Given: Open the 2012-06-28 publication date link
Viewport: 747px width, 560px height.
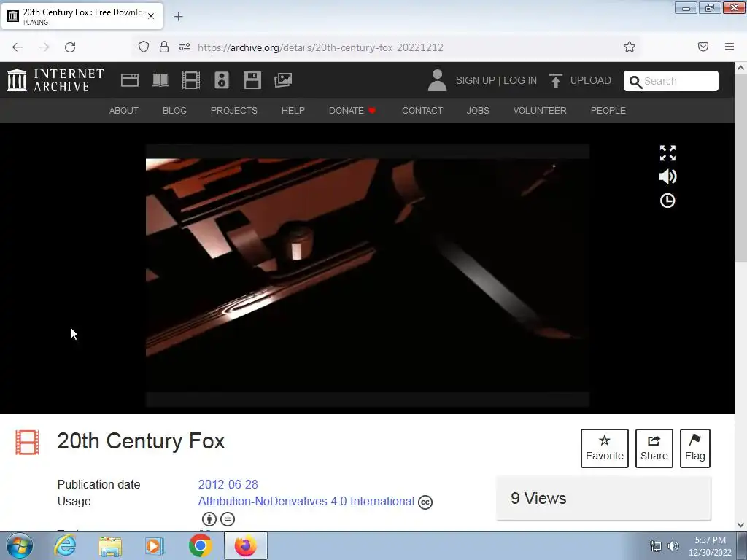Looking at the screenshot, I should click(x=228, y=484).
